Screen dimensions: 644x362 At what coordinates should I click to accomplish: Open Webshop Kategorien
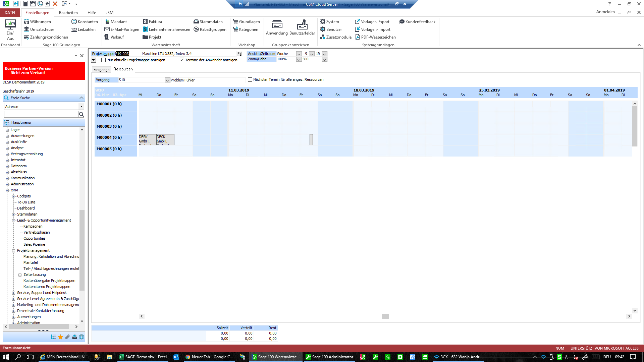(x=246, y=29)
